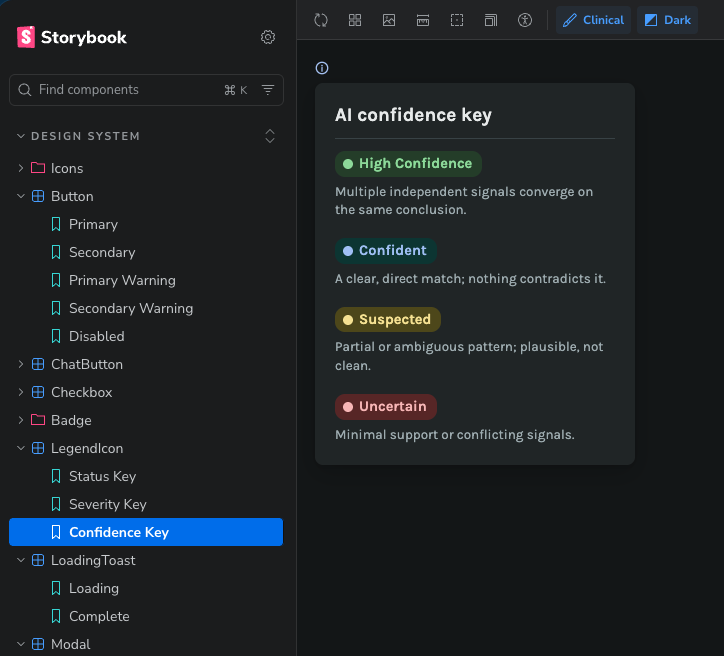Open the Status Key story

click(146, 476)
